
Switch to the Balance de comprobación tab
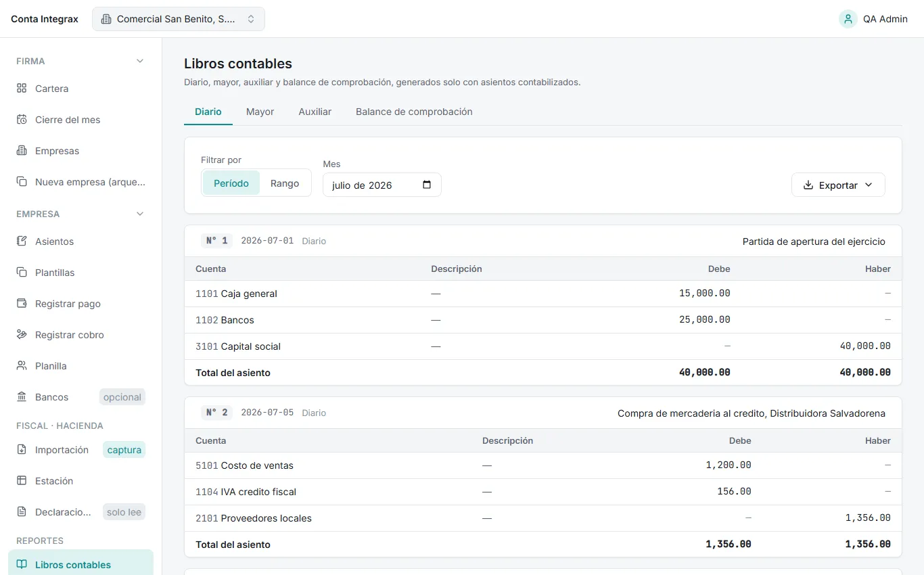(x=414, y=112)
